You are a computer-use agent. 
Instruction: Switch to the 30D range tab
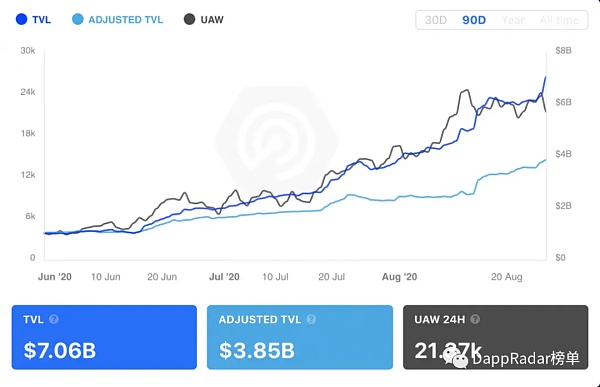point(436,20)
